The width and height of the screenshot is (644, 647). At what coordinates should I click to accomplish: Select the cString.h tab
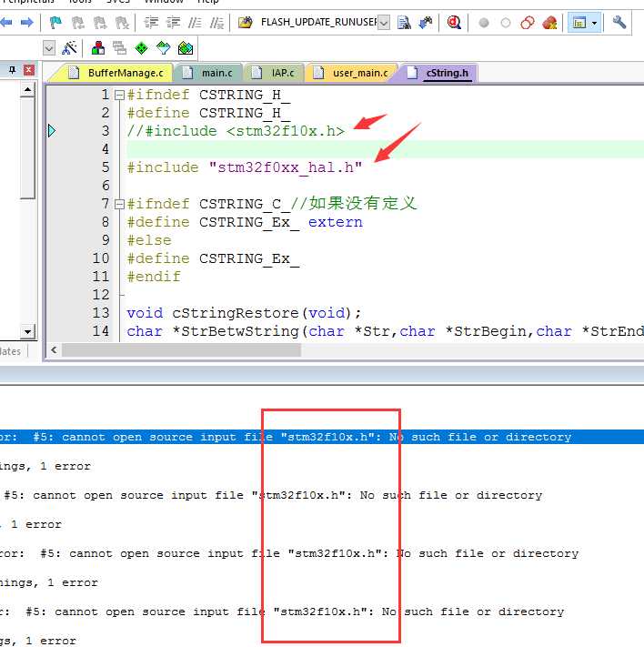pyautogui.click(x=439, y=73)
